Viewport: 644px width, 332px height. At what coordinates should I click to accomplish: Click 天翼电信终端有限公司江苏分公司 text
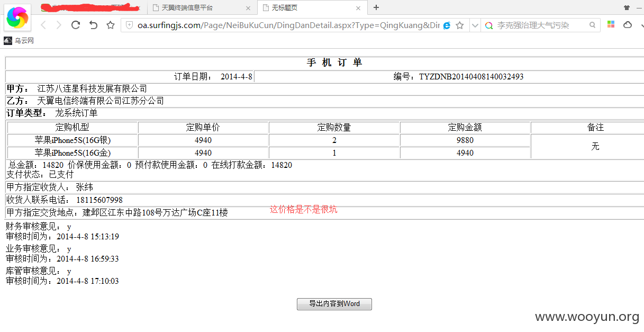(x=101, y=101)
